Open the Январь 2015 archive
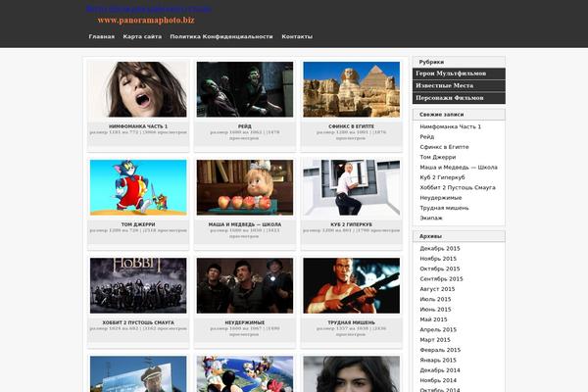The image size is (588, 392). pyautogui.click(x=438, y=360)
